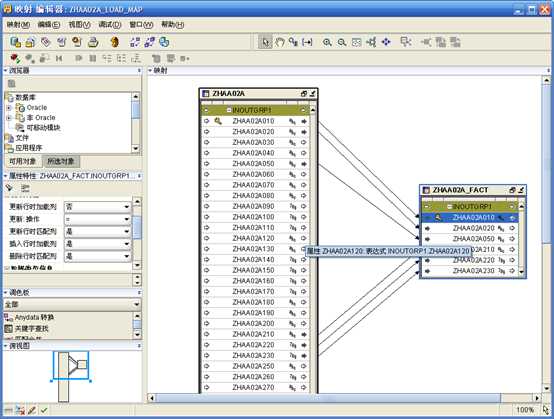Viewport: 554px width, 419px height.
Task: Switch to the 所选对象 tab
Action: tap(60, 161)
